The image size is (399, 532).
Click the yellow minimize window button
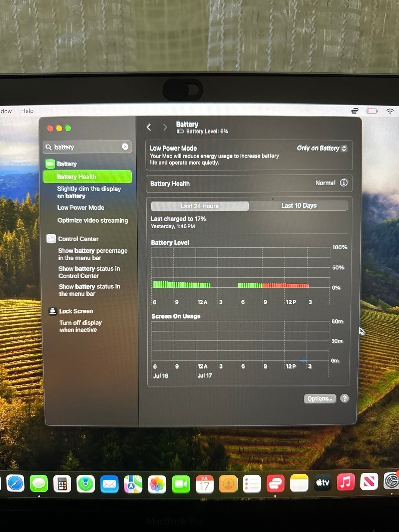click(x=59, y=128)
